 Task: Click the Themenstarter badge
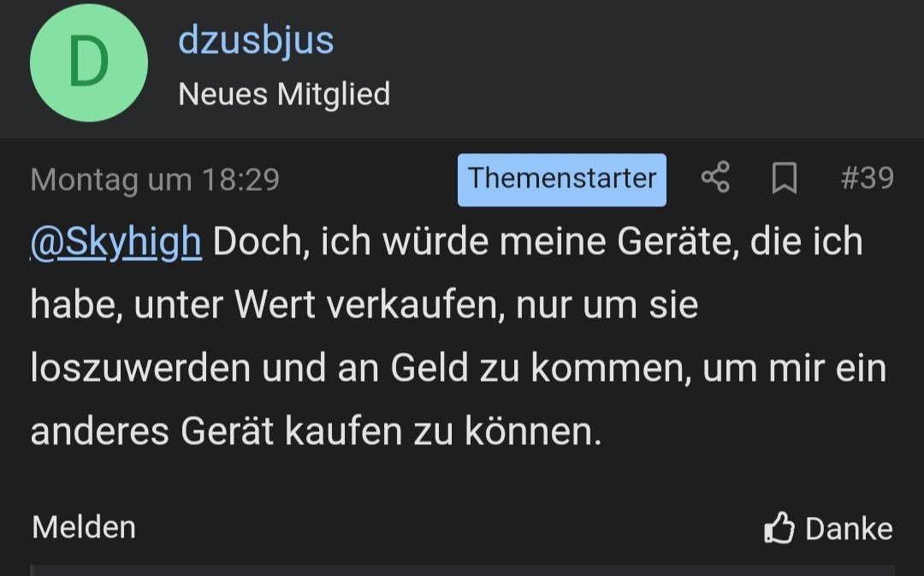point(561,179)
